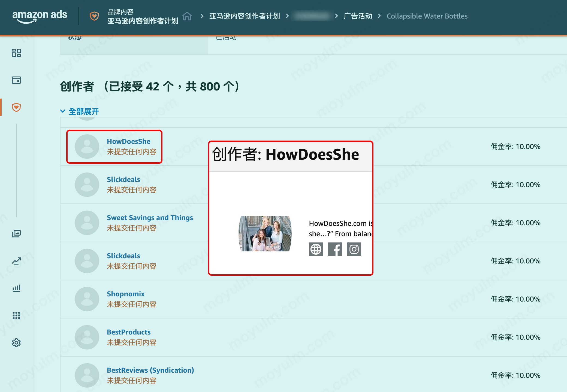Click 亚马逊内容创作者计划 breadcrumb link

click(x=245, y=16)
